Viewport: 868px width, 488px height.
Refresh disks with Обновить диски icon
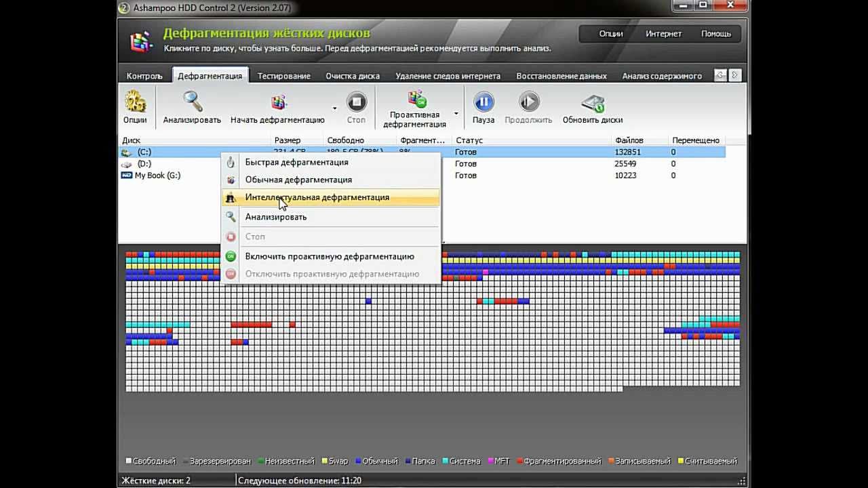593,103
